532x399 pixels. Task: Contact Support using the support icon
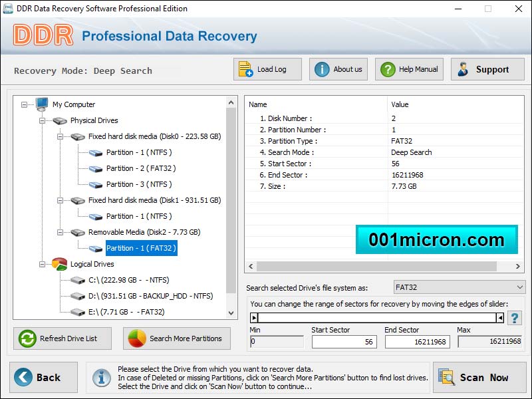pos(464,68)
